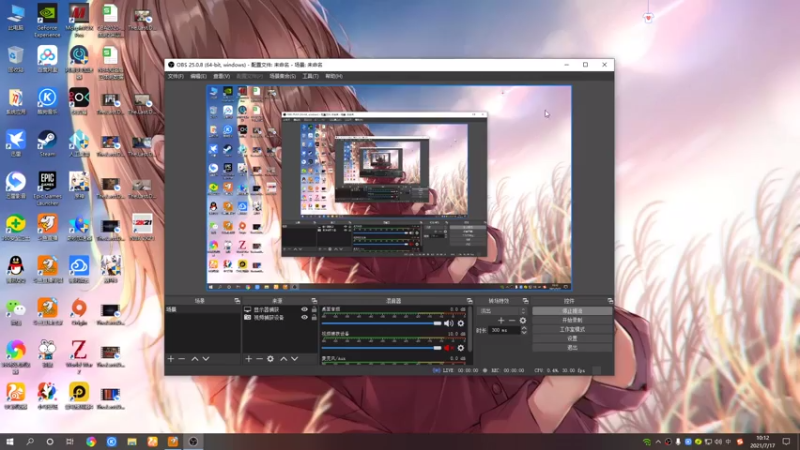This screenshot has height=450, width=800.
Task: Open World War Z desktop shortcut
Action: 79,357
